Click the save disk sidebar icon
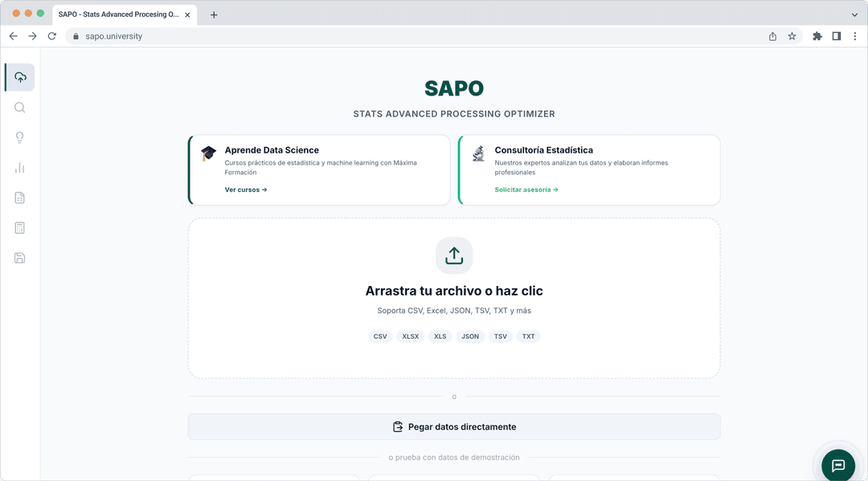The image size is (868, 481). point(20,259)
